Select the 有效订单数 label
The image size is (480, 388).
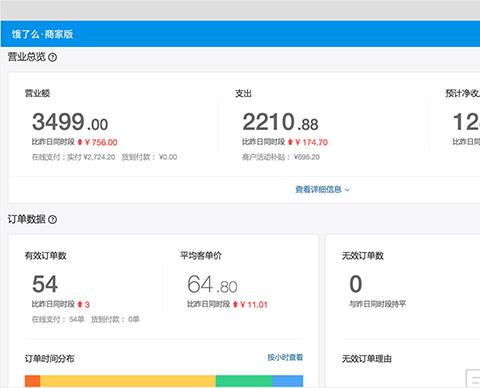46,256
